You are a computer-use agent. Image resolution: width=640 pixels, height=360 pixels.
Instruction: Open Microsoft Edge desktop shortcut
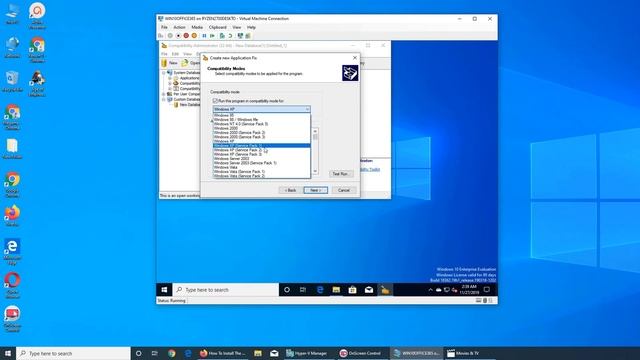[x=12, y=251]
